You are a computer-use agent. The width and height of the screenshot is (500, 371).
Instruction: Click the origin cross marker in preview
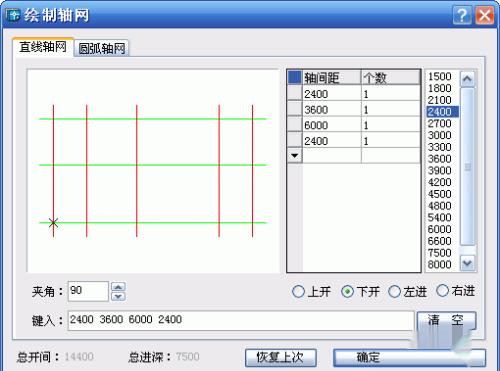53,223
